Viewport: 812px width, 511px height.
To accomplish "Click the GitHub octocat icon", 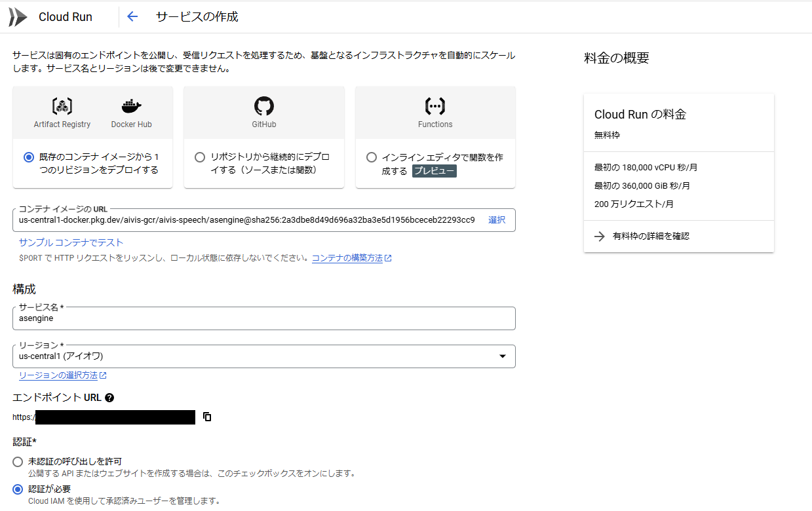I will click(x=264, y=106).
